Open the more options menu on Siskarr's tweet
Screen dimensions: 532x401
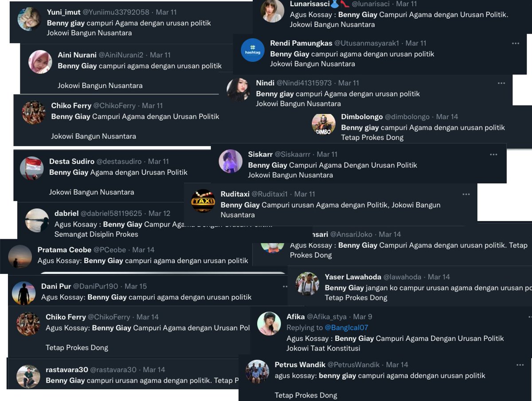click(x=493, y=155)
